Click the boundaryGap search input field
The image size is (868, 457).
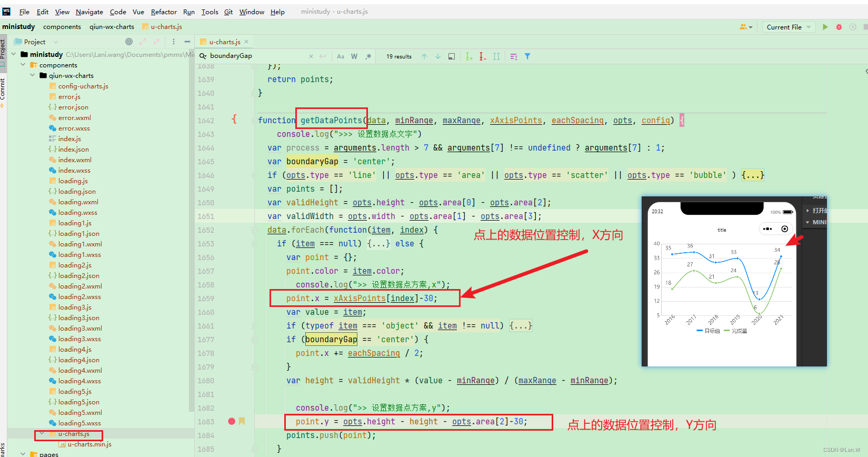255,56
